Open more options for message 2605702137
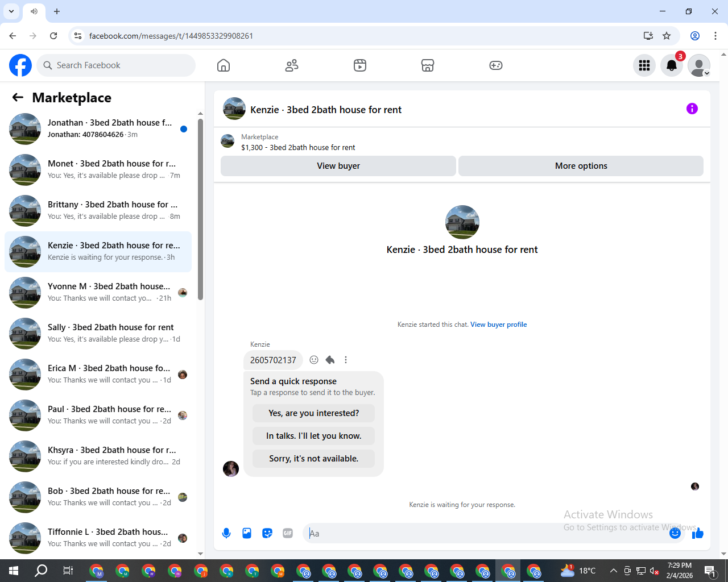 click(x=346, y=360)
